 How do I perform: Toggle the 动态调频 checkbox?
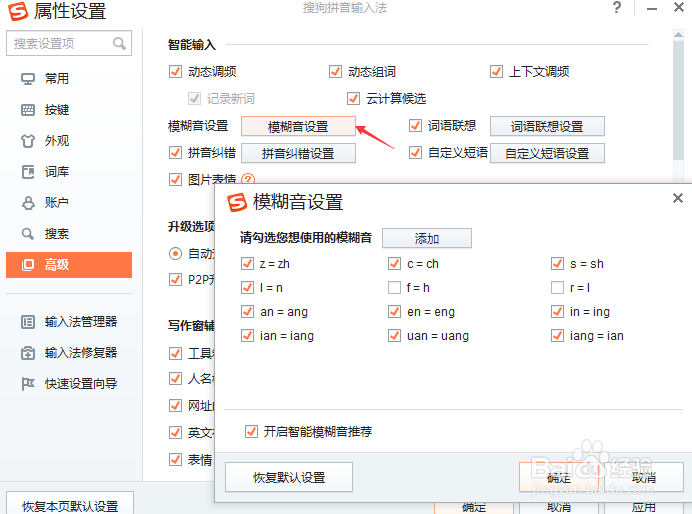tap(175, 71)
